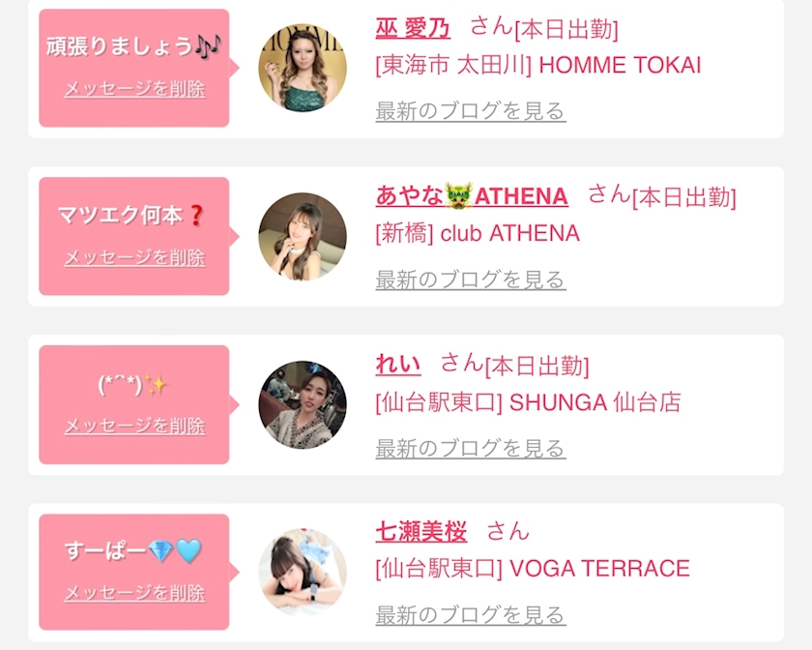812x650 pixels.
Task: Delete the すーぱー message
Action: click(x=134, y=593)
